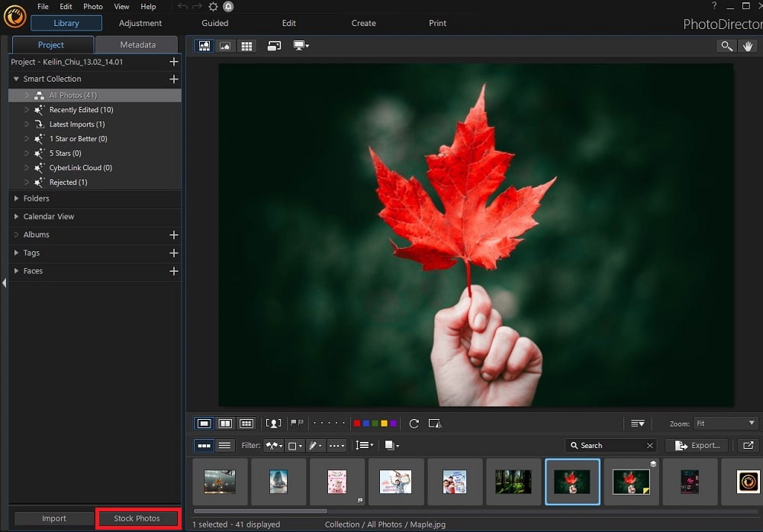This screenshot has width=763, height=532.
Task: Switch to the Metadata tab
Action: (137, 44)
